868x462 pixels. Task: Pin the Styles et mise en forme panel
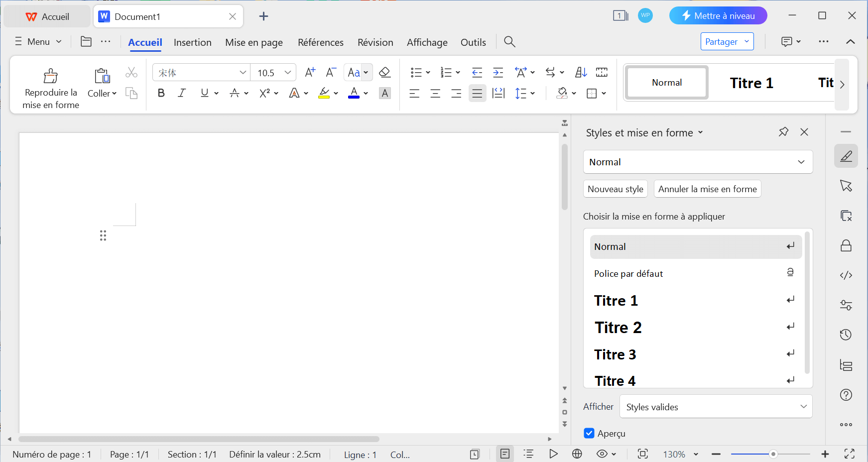[783, 132]
